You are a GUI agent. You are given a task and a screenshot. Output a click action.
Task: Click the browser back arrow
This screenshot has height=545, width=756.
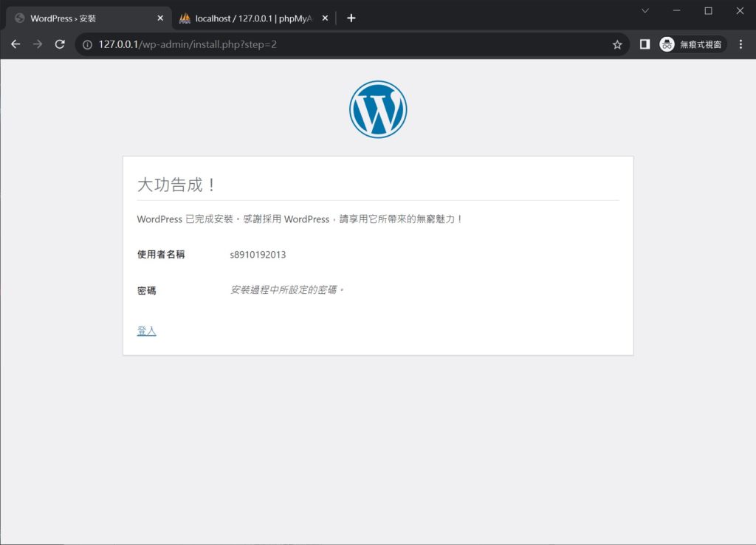16,44
